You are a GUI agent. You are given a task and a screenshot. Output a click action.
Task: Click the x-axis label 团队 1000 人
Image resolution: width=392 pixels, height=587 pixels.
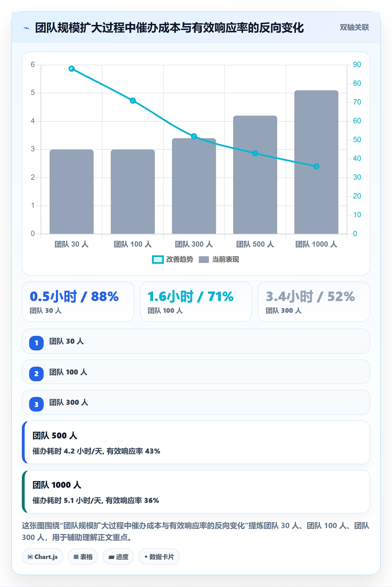pos(316,244)
